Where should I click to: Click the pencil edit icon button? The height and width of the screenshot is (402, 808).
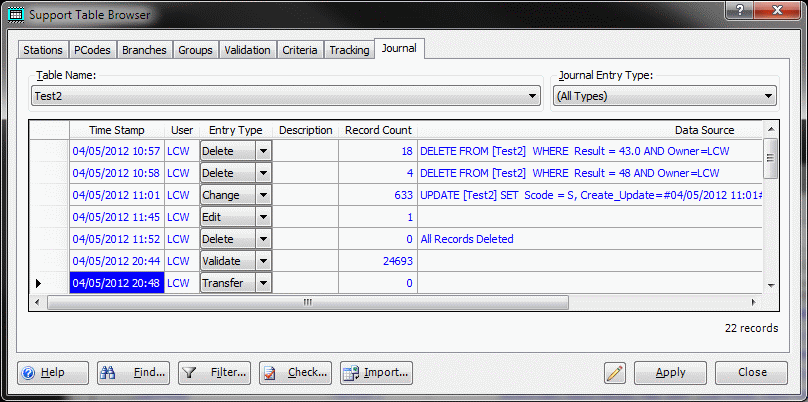tap(615, 372)
